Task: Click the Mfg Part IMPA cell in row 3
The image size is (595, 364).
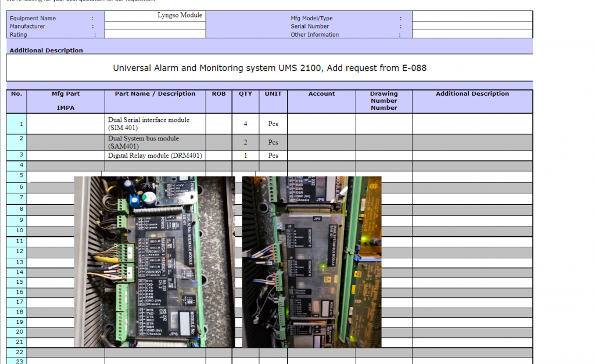Action: (66, 156)
